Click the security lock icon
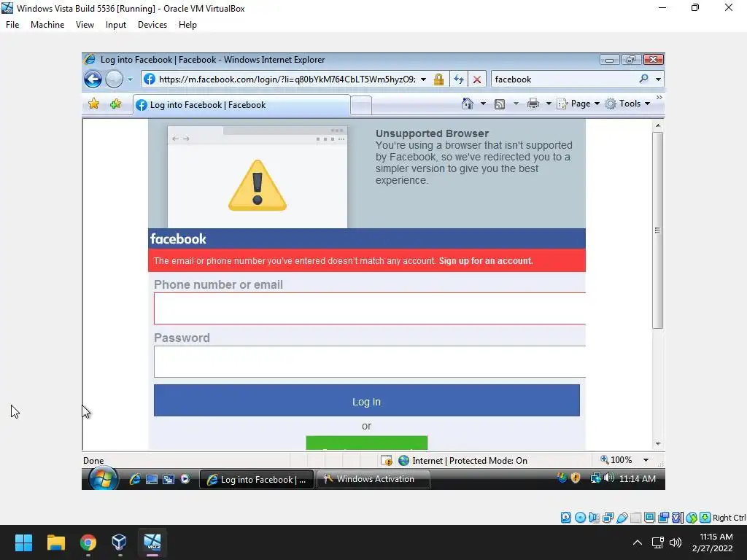Image resolution: width=747 pixels, height=560 pixels. [x=438, y=79]
